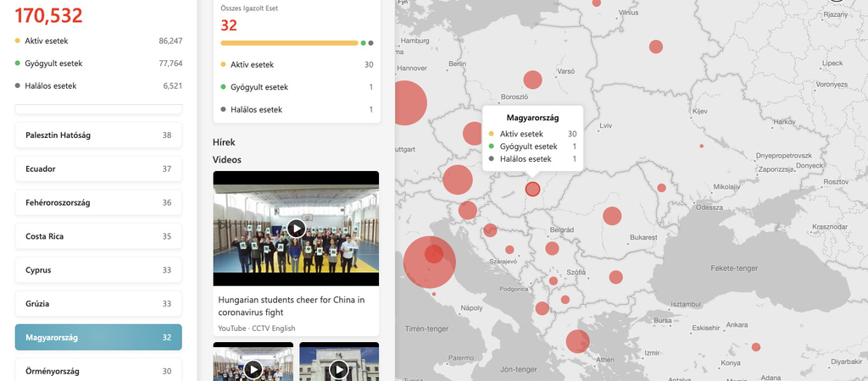Click the Turkey bubble southeast of Ankara
The width and height of the screenshot is (868, 381).
coord(755,347)
